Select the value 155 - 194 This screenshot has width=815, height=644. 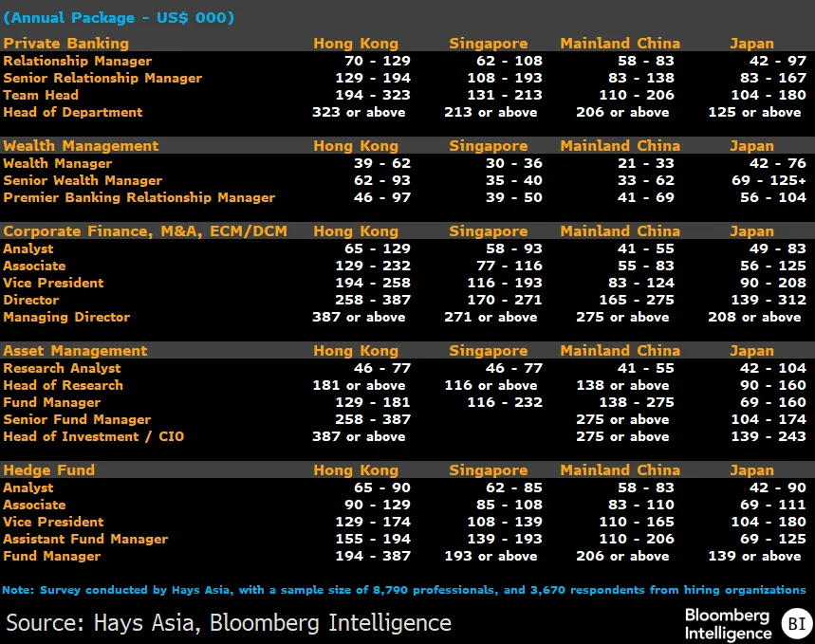[373, 539]
